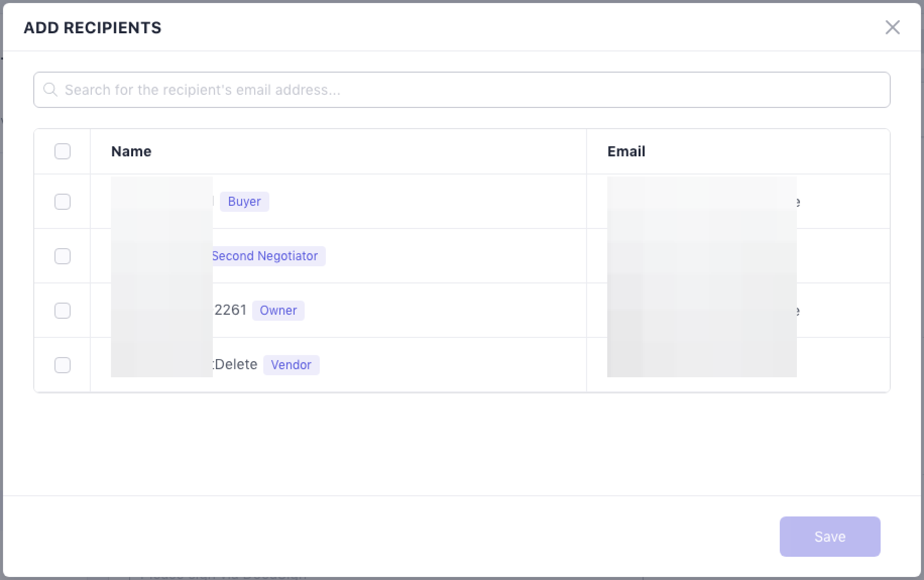Image resolution: width=924 pixels, height=580 pixels.
Task: Check the Second Negotiator recipient checkbox
Action: [63, 256]
